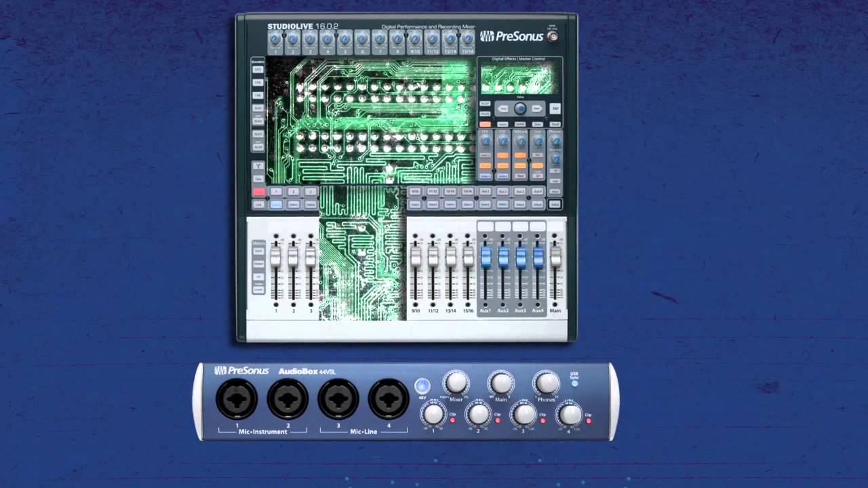Click the channel 3 fader on the mixer
The height and width of the screenshot is (488, 868).
pyautogui.click(x=311, y=256)
